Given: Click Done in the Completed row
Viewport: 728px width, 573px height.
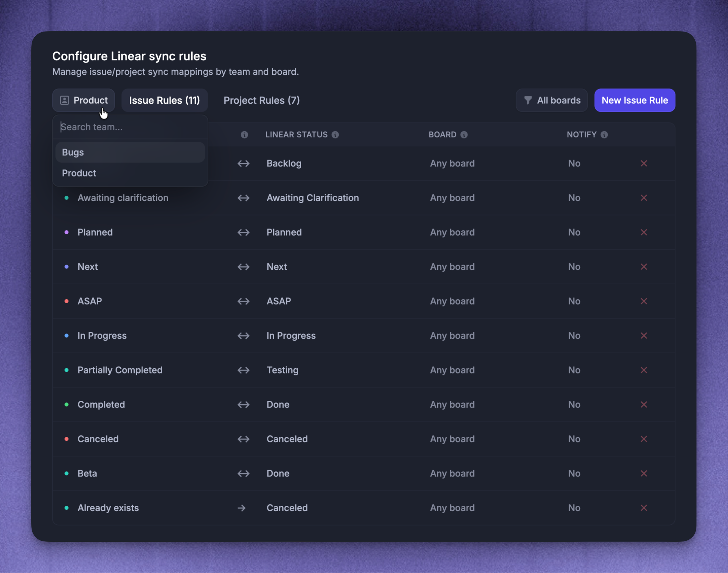Looking at the screenshot, I should click(278, 405).
